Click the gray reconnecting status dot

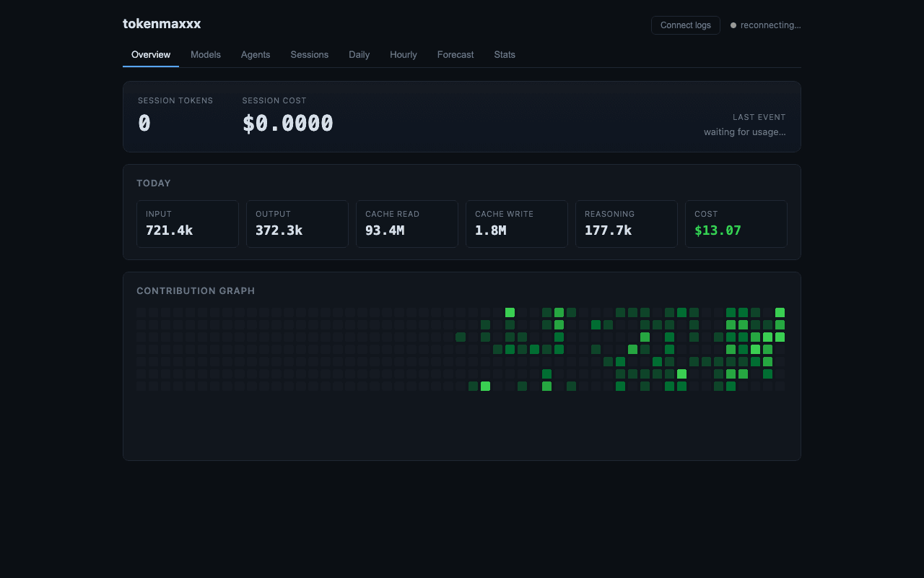point(733,25)
